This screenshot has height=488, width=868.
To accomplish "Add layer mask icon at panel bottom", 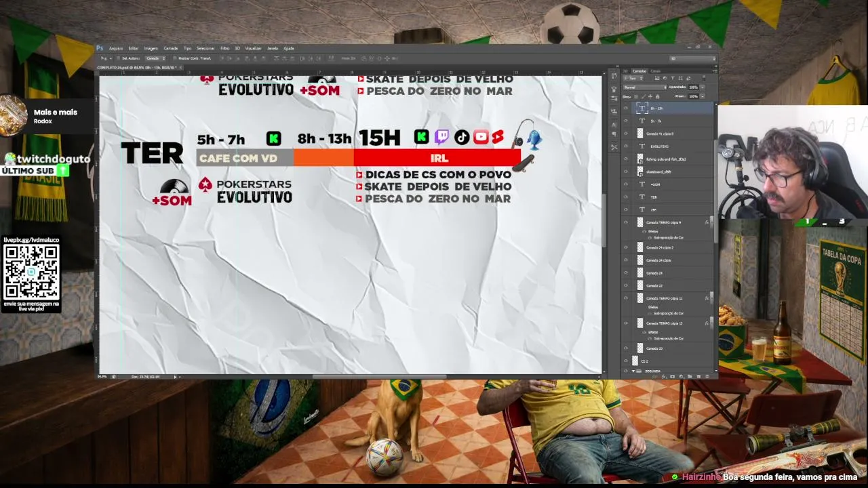I will tap(673, 376).
